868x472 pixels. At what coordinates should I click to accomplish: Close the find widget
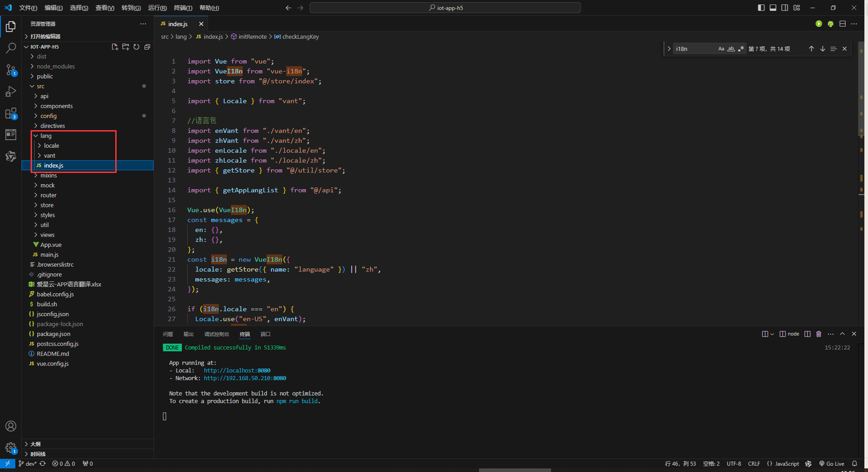coord(845,49)
